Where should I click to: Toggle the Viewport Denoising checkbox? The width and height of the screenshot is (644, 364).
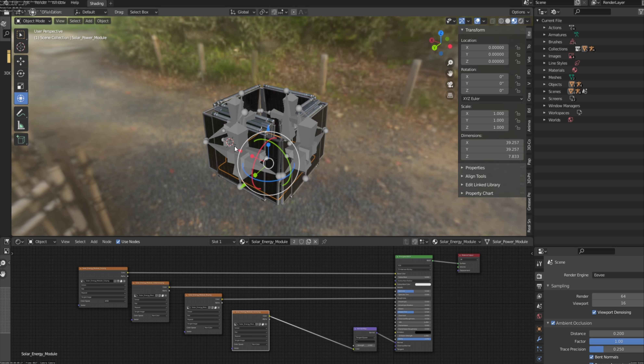coord(594,312)
